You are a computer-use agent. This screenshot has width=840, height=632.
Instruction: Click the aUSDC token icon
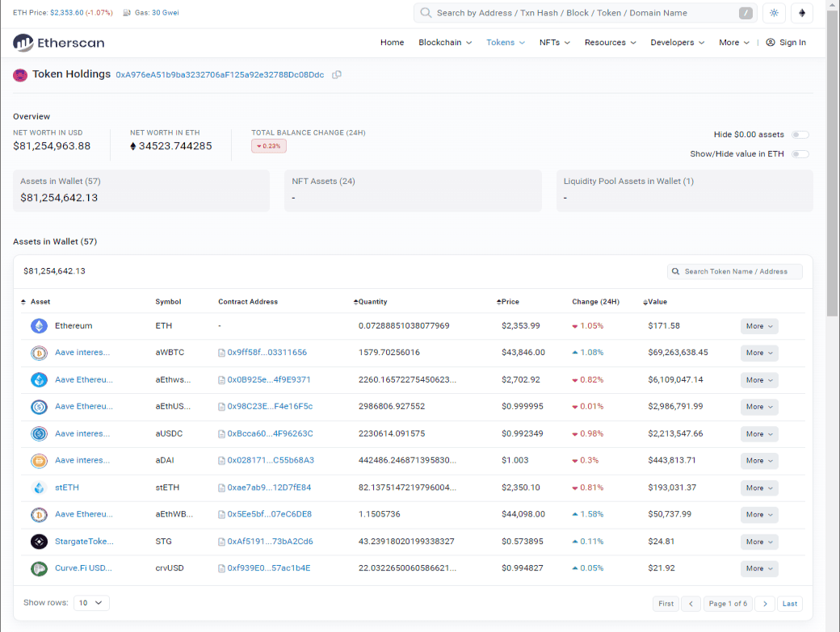tap(39, 433)
